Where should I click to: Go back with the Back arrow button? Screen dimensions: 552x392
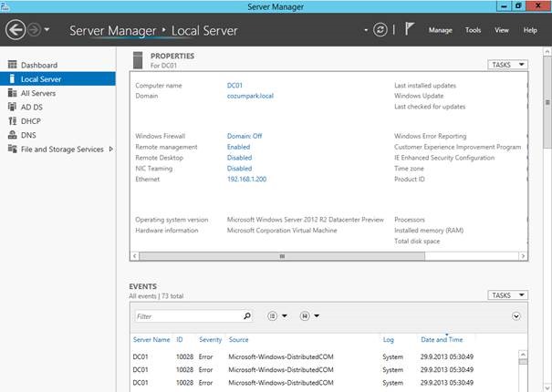[x=16, y=30]
